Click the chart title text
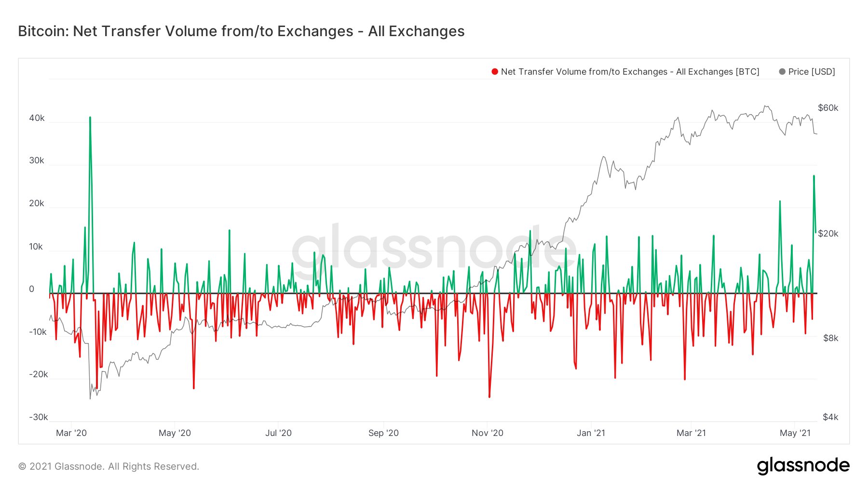The image size is (868, 488). click(241, 31)
